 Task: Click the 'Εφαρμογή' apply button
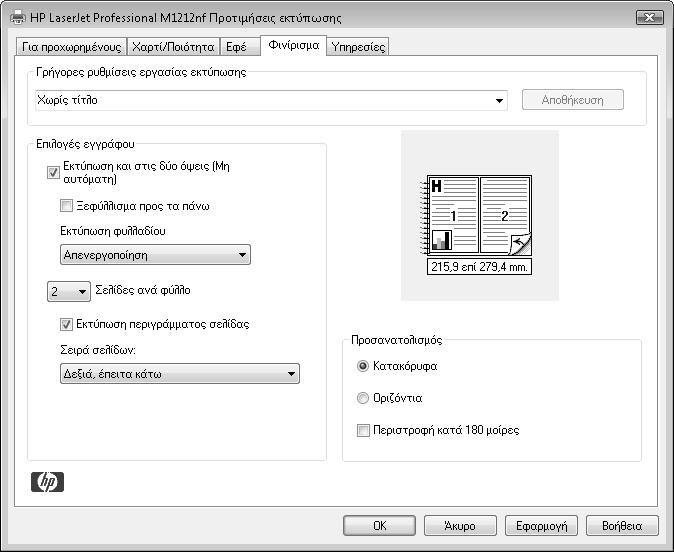point(541,526)
